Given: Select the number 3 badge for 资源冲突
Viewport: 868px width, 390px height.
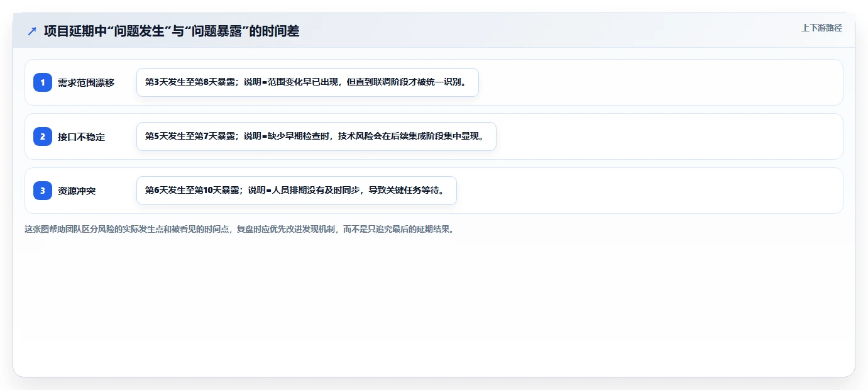Looking at the screenshot, I should (43, 191).
